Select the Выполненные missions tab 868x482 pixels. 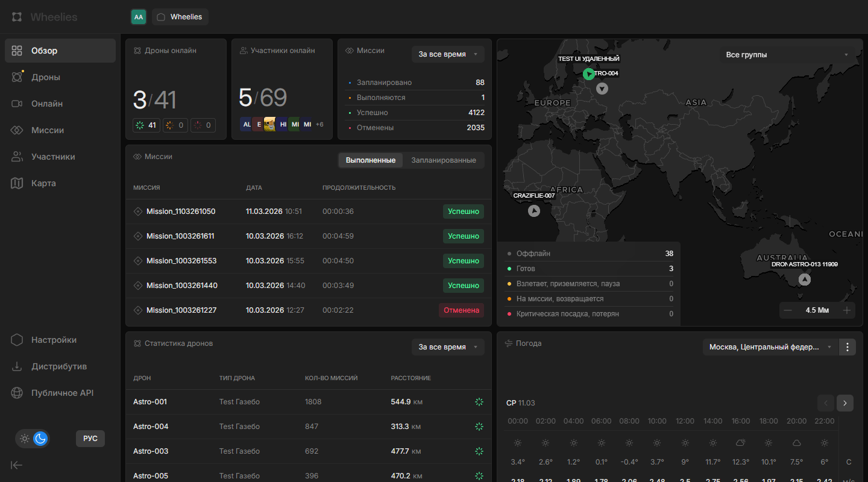pyautogui.click(x=371, y=160)
